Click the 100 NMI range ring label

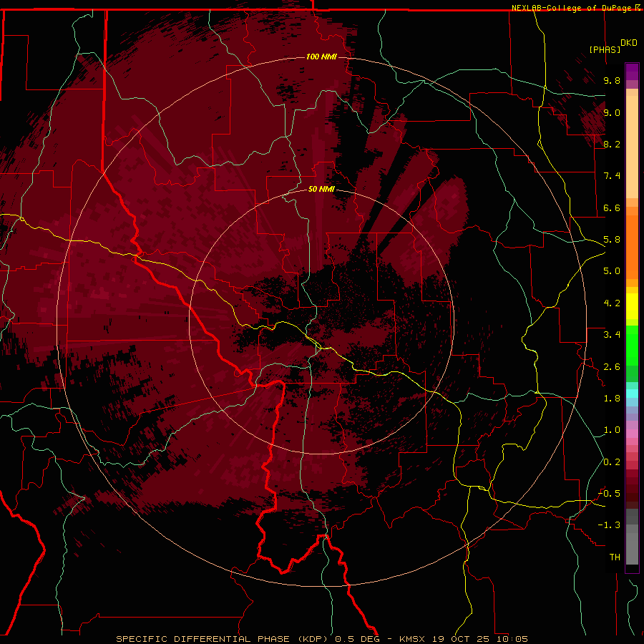[x=321, y=57]
